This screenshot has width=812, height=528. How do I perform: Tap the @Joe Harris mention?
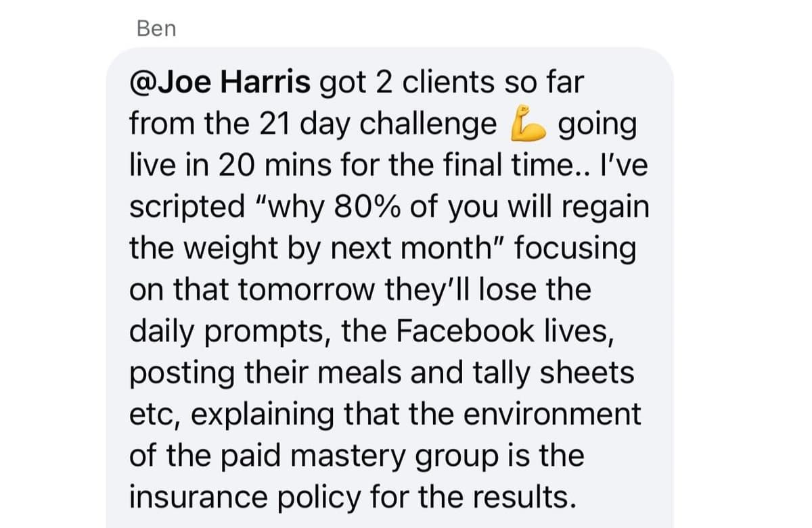point(219,83)
